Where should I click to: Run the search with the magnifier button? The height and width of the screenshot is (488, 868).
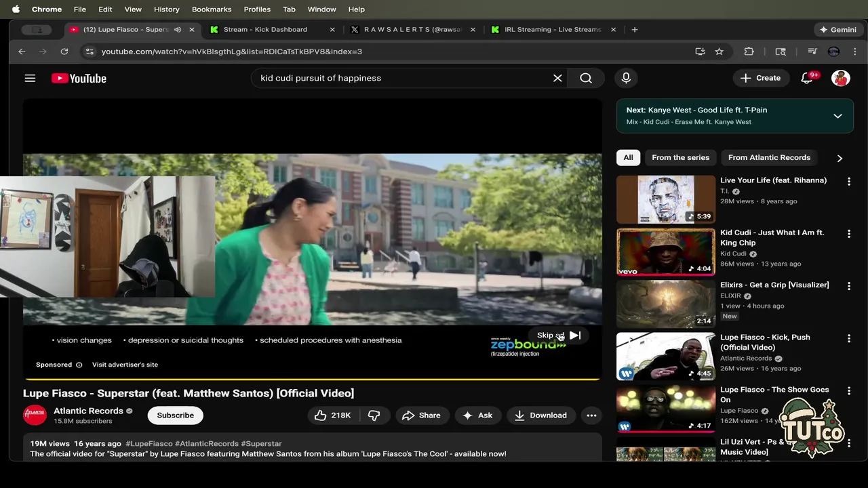(586, 78)
